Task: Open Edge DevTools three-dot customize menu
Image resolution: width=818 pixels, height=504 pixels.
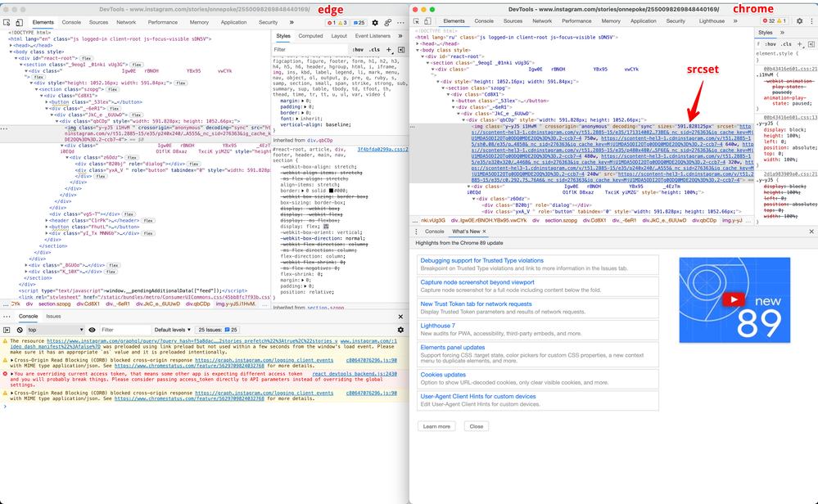Action: [400, 22]
